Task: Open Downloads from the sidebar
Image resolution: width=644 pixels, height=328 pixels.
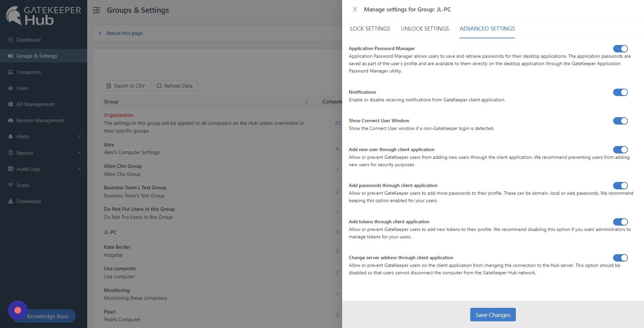Action: [x=44, y=201]
